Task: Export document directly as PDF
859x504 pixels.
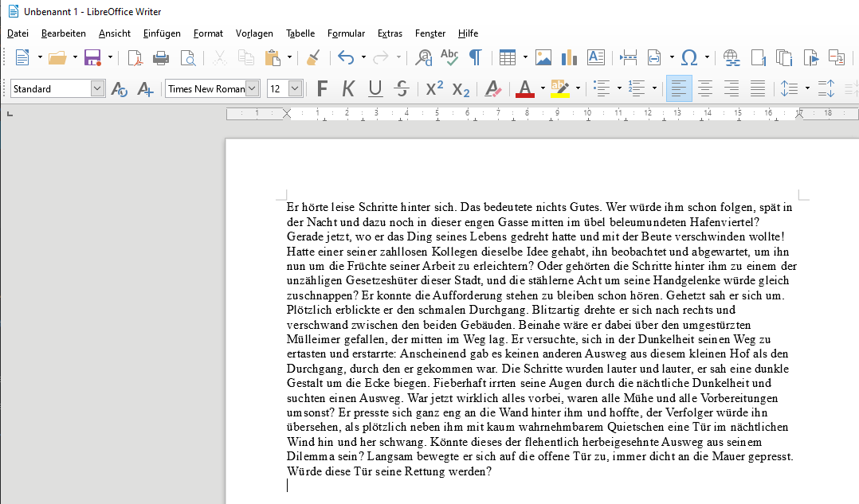Action: point(135,57)
